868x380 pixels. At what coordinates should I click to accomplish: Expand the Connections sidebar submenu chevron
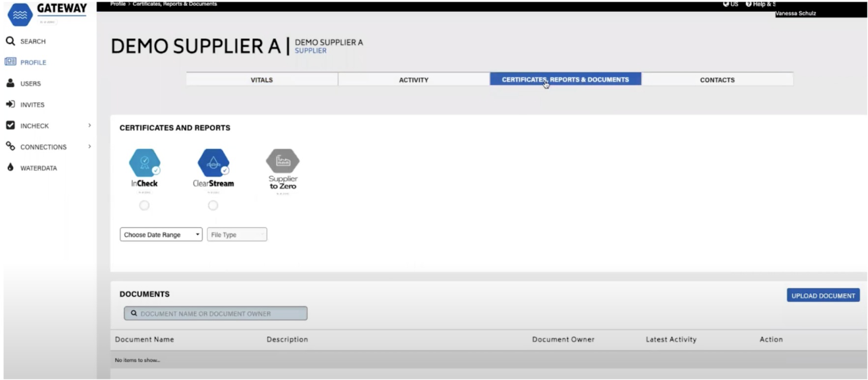coord(89,147)
